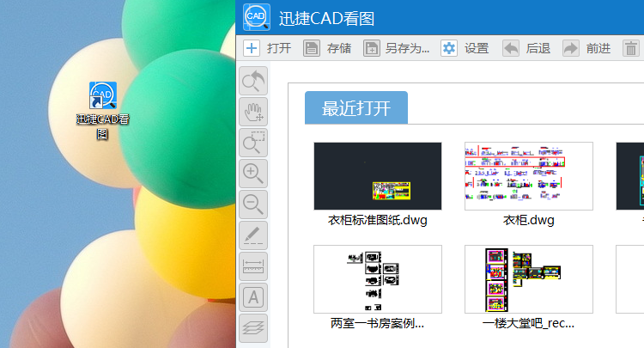Viewport: 644px width, 348px height.
Task: Click 另存为 (Save As) in toolbar
Action: [396, 48]
